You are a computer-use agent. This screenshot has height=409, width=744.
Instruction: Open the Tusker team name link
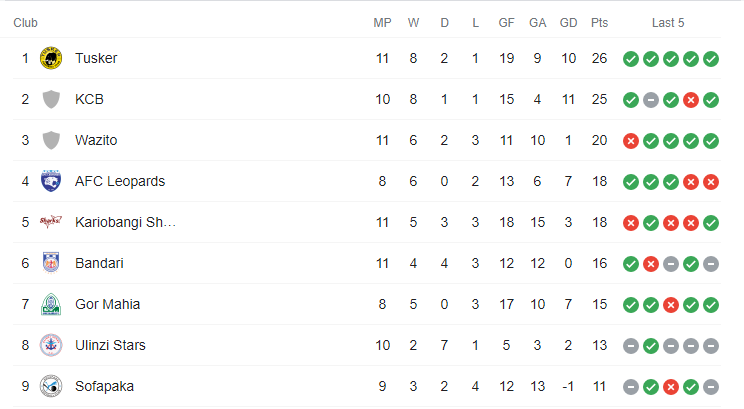(96, 58)
